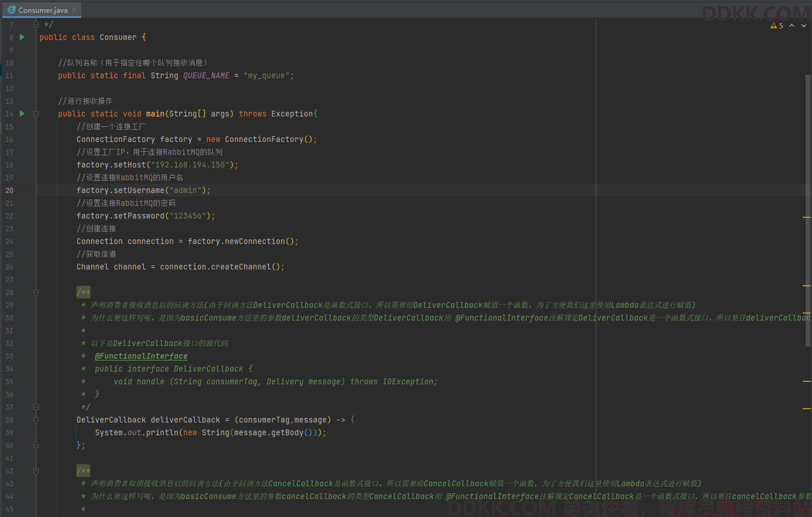Screen dimensions: 812x517
Task: Place cursor in "my_queue" string literal
Action: click(x=267, y=75)
